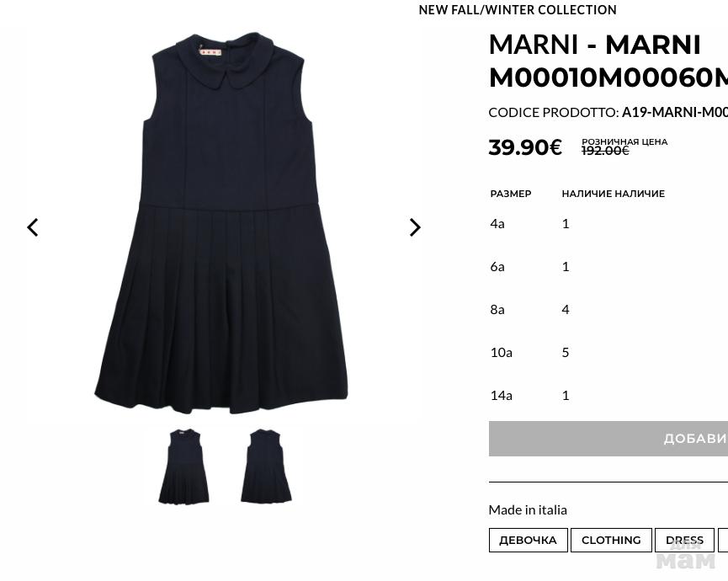Click the product code A19-MARNI text
Image resolution: width=728 pixels, height=581 pixels.
coord(675,112)
